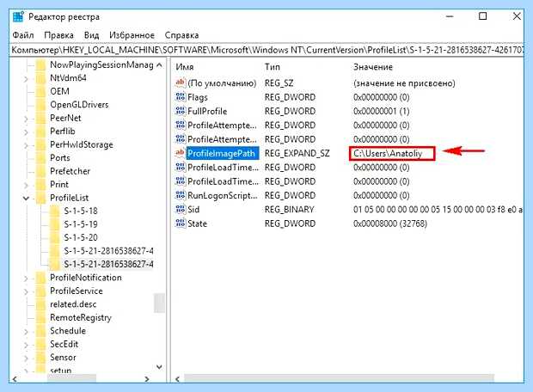Select the (По умолчанию) value icon
533x392 pixels.
click(x=181, y=83)
